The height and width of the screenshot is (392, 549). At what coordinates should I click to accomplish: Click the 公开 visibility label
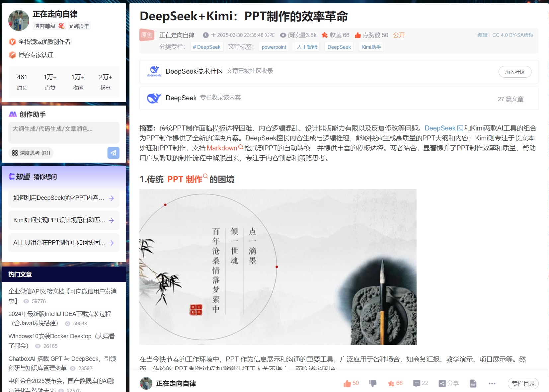pyautogui.click(x=399, y=35)
